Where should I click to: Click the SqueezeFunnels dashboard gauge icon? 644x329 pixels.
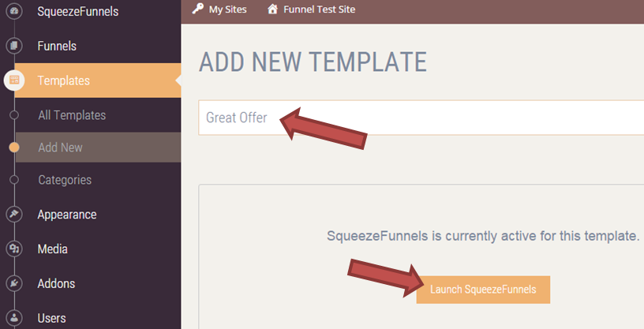pyautogui.click(x=14, y=11)
